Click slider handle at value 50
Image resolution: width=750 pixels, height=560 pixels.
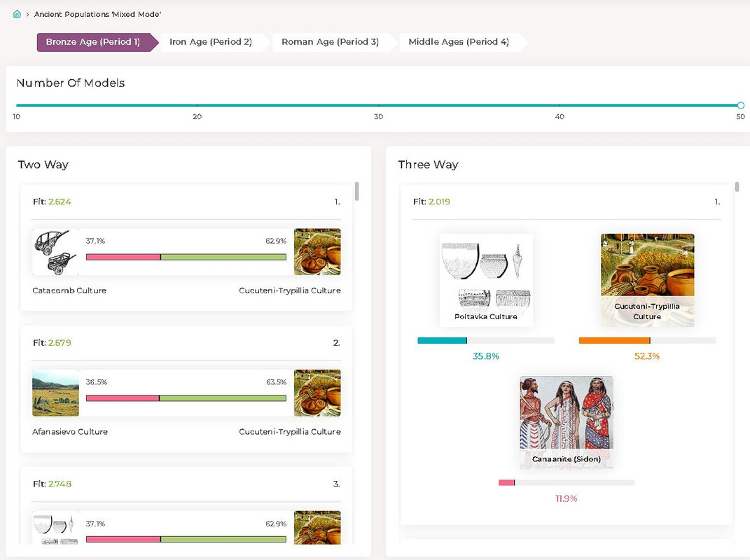pos(740,105)
